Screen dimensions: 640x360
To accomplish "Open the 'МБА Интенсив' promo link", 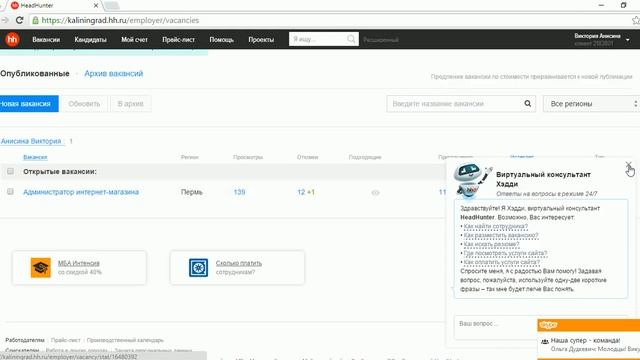I will (79, 263).
